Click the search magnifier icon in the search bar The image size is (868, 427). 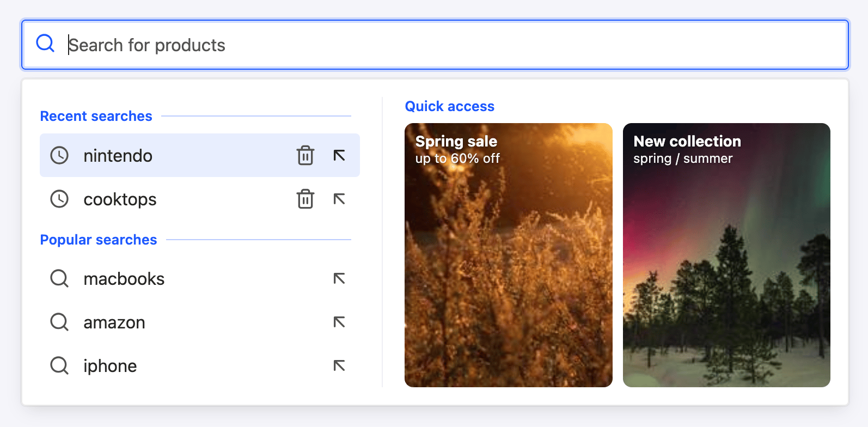(45, 43)
